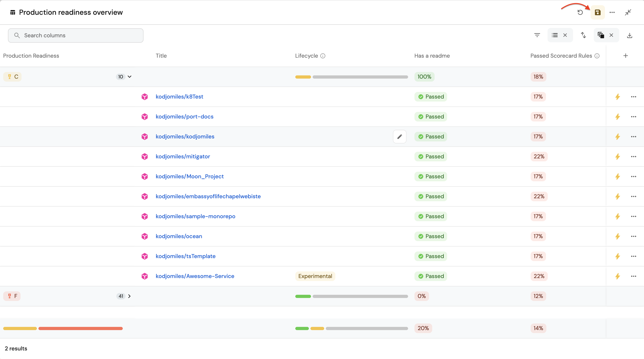Edit Lifecycle cell with pencil icon
This screenshot has width=644, height=359.
pyautogui.click(x=400, y=137)
